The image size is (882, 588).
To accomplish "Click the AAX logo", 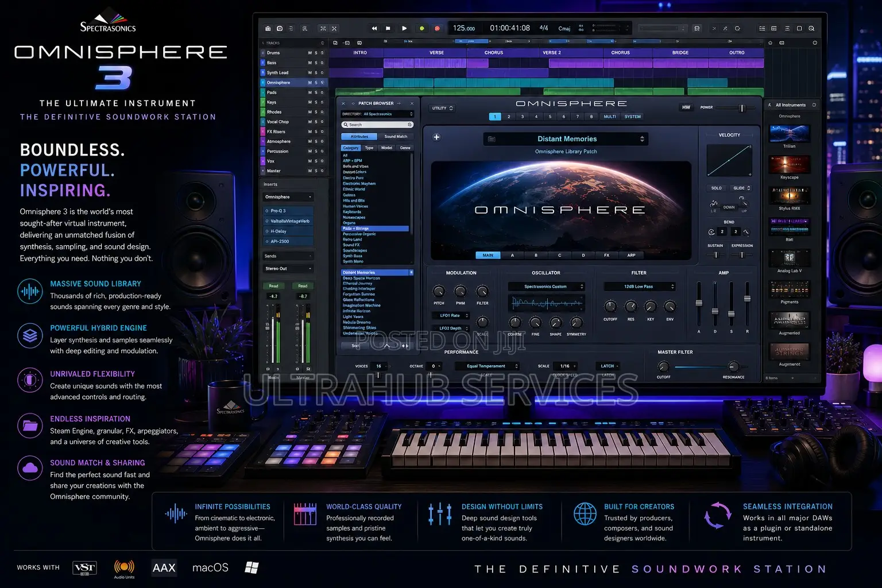I will pyautogui.click(x=164, y=568).
